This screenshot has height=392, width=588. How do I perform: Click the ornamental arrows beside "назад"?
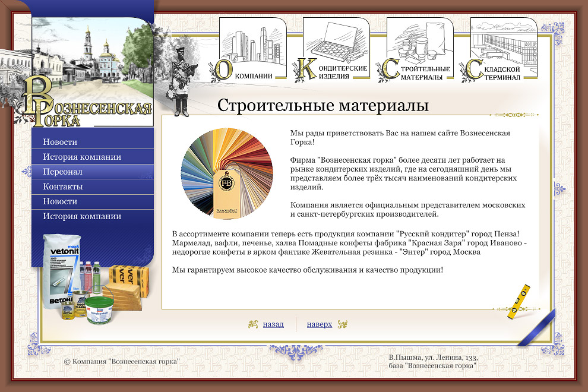click(252, 324)
